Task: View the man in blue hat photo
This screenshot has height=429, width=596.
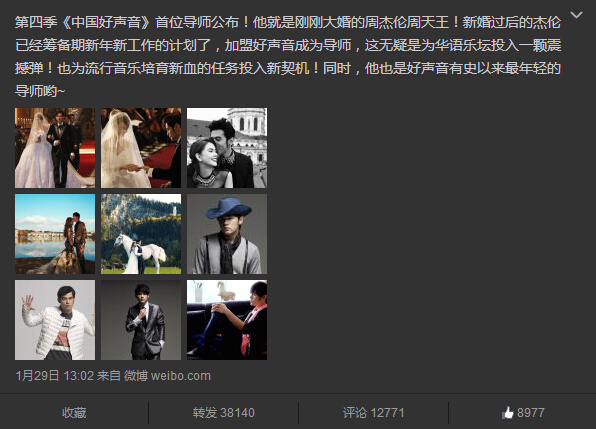Action: (227, 234)
